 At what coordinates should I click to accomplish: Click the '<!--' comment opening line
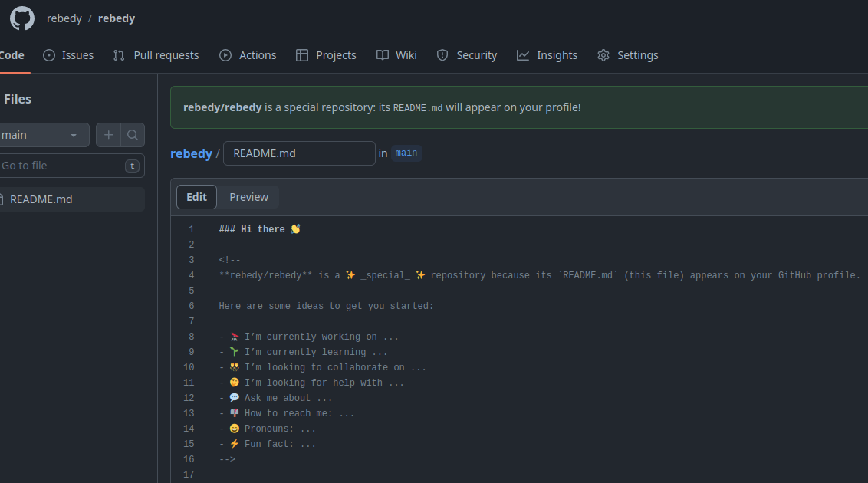tap(230, 260)
